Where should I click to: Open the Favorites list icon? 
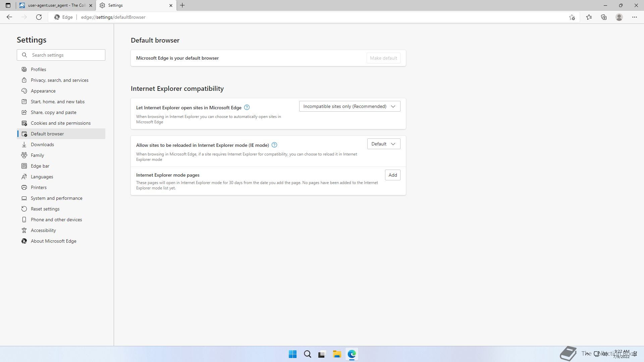589,17
